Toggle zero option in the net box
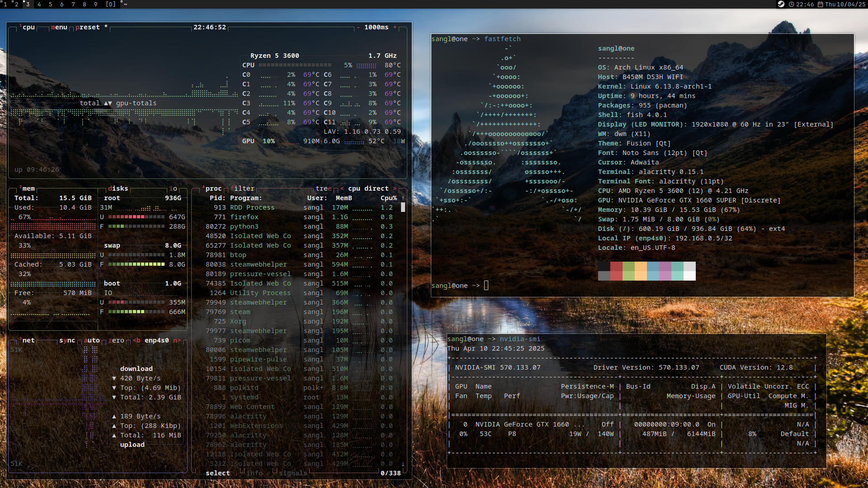868x488 pixels. point(116,340)
